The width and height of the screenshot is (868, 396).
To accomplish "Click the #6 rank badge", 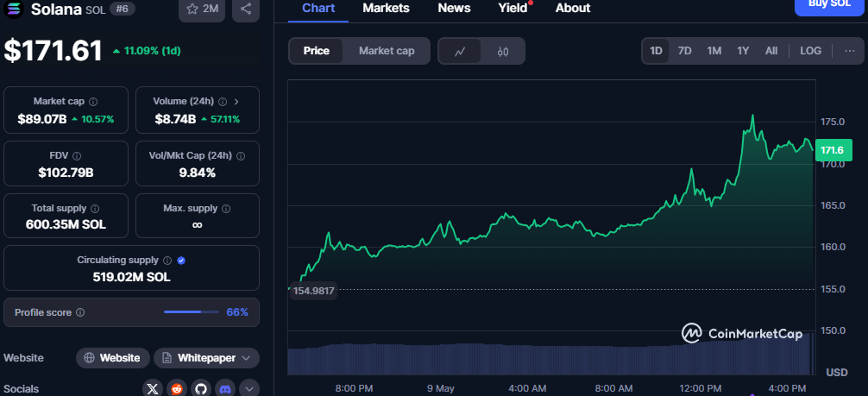I will 122,9.
